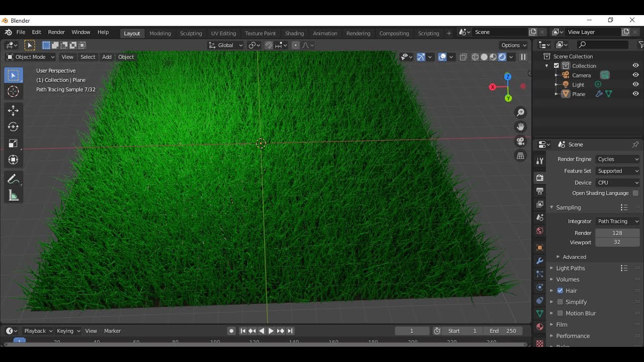Switch to material preview shading
644x362 pixels.
pos(493,57)
